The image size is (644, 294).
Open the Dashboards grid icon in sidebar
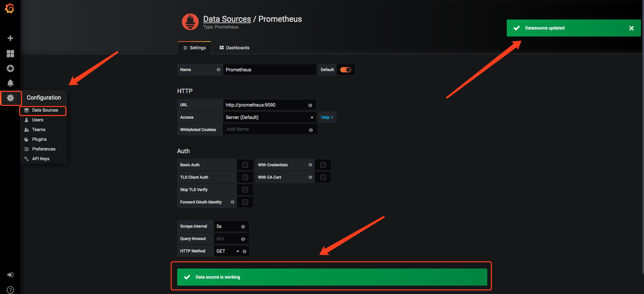click(x=10, y=54)
